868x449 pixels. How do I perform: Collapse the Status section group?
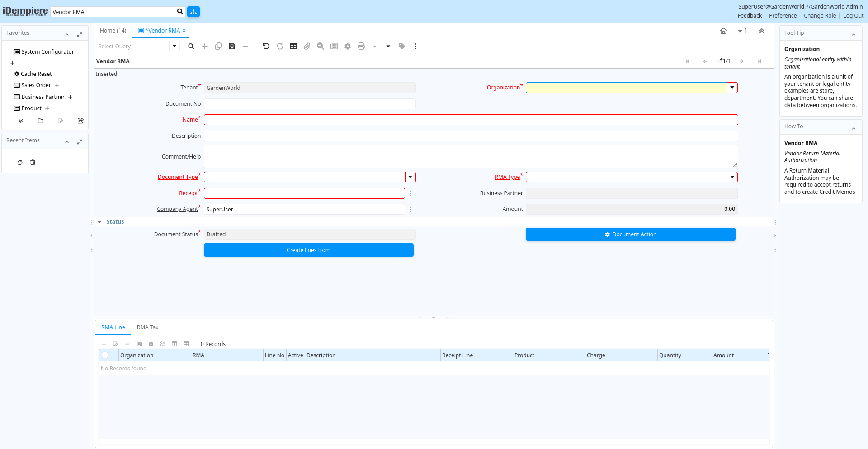point(100,222)
